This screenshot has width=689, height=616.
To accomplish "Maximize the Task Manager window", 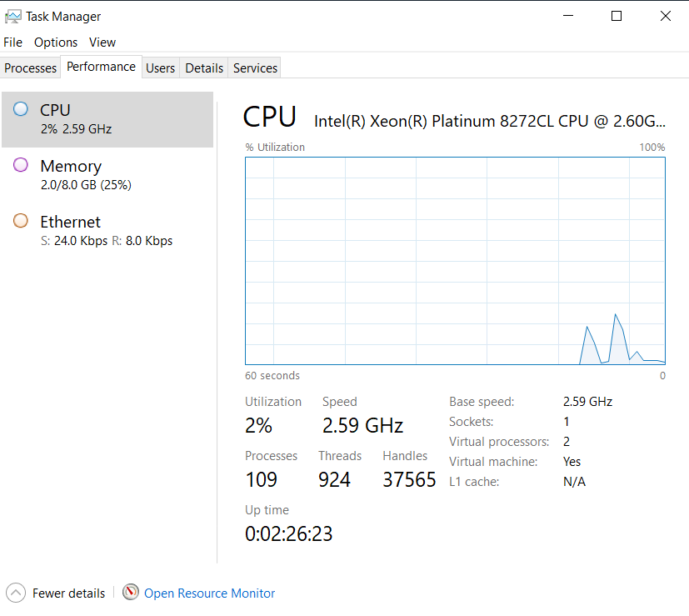I will point(617,16).
